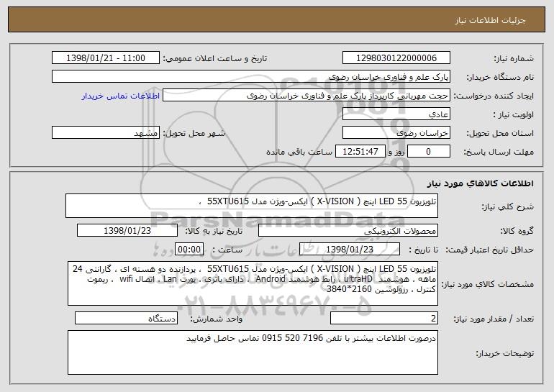Click the اولویت نیاز field showing عادي
Viewport: 554px width, 392px height.
pos(396,114)
